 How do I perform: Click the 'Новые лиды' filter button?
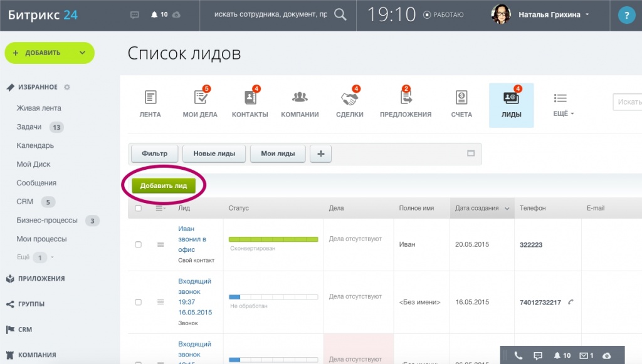pos(214,153)
